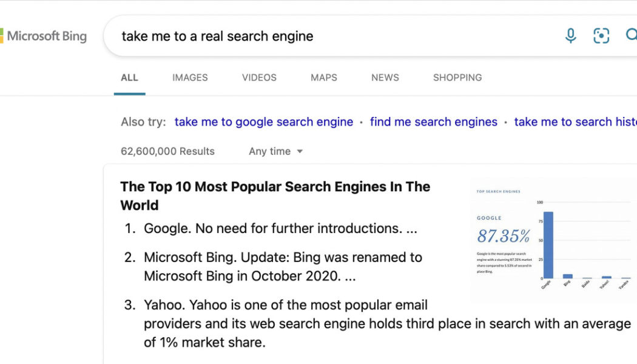View the NEWS results tab
Screen dimensions: 637x364
tap(385, 78)
